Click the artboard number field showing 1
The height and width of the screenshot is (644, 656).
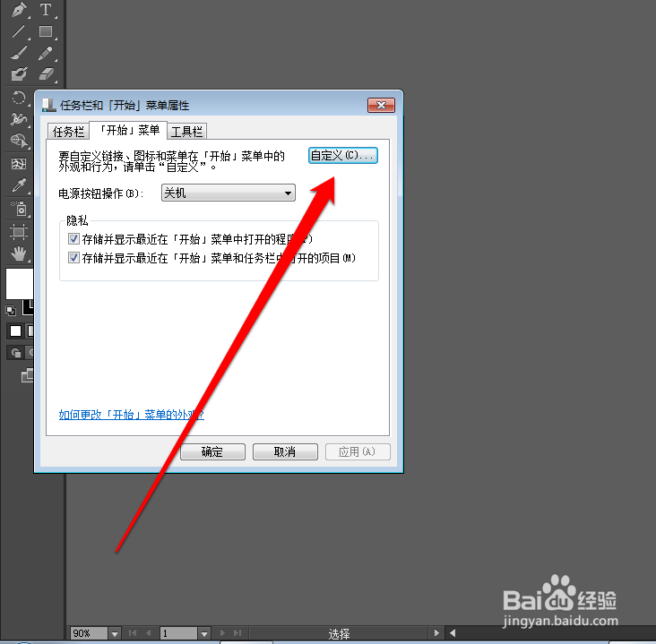(x=179, y=633)
